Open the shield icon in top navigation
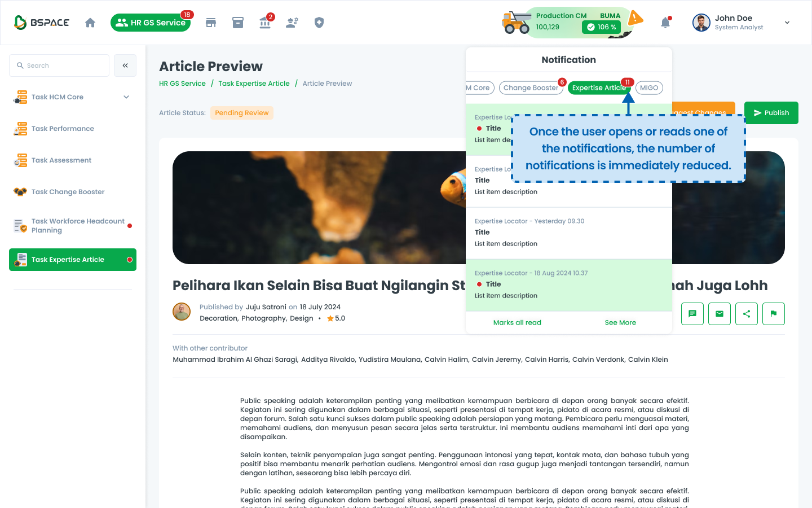812x508 pixels. [x=319, y=23]
